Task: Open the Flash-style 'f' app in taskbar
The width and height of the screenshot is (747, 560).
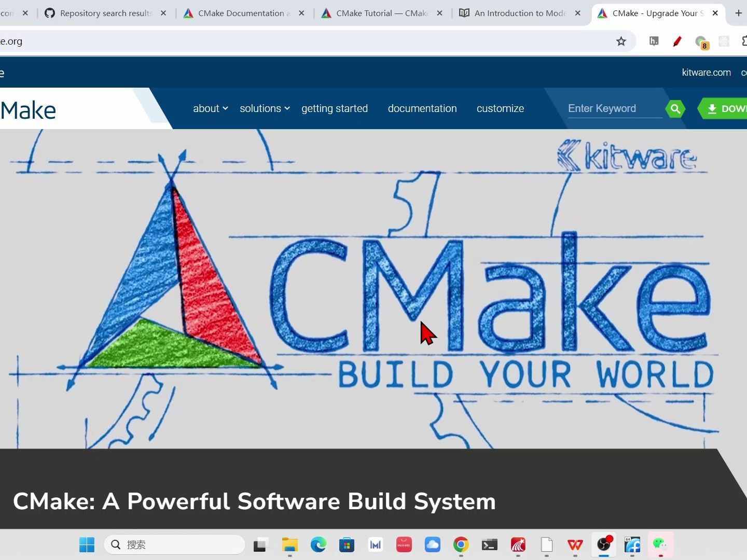Action: pyautogui.click(x=632, y=544)
